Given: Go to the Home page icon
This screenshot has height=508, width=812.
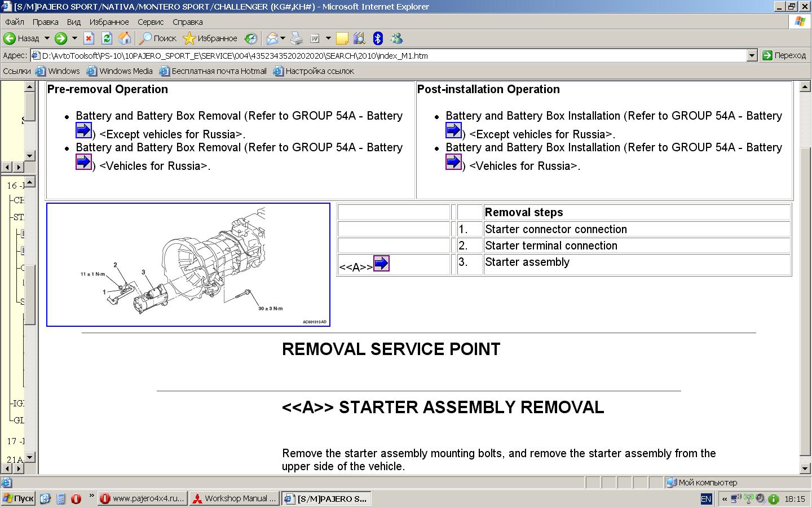Looking at the screenshot, I should coord(125,38).
